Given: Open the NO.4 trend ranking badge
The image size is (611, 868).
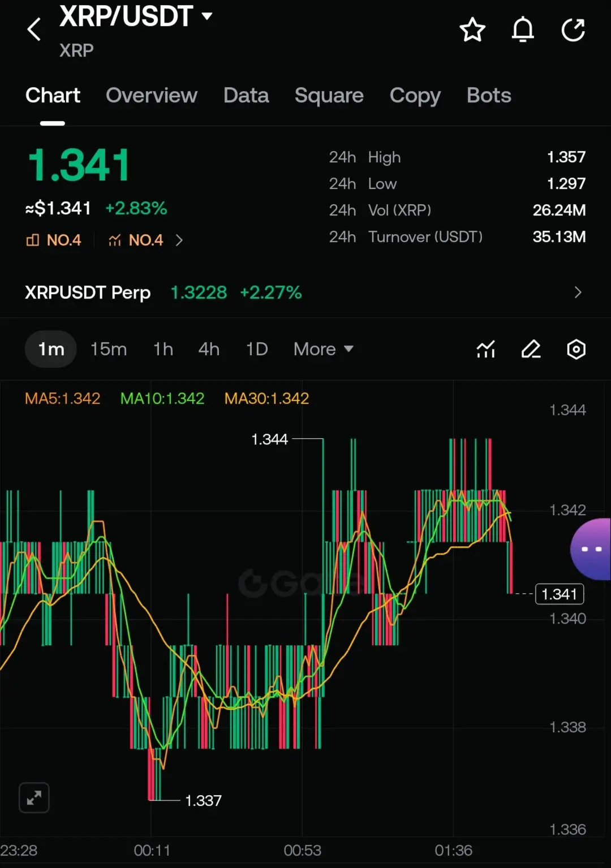Looking at the screenshot, I should [x=136, y=240].
